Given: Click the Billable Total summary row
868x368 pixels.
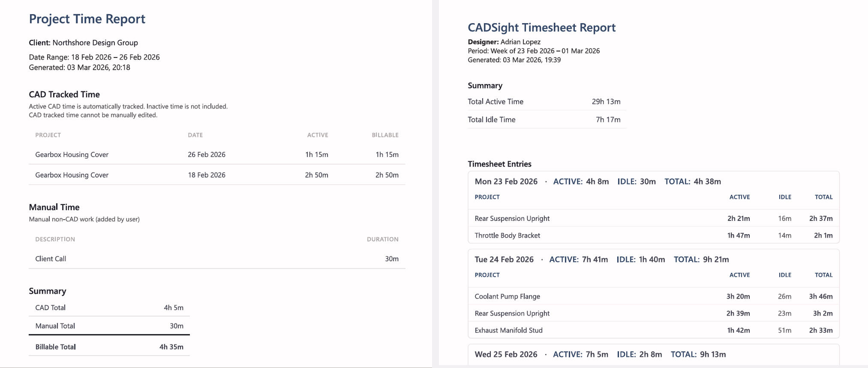Looking at the screenshot, I should tap(109, 347).
